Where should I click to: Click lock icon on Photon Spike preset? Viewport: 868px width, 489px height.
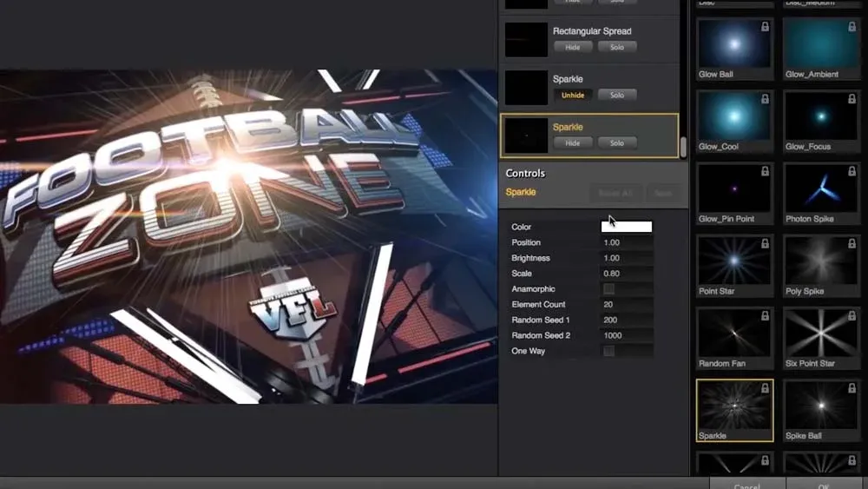(852, 171)
